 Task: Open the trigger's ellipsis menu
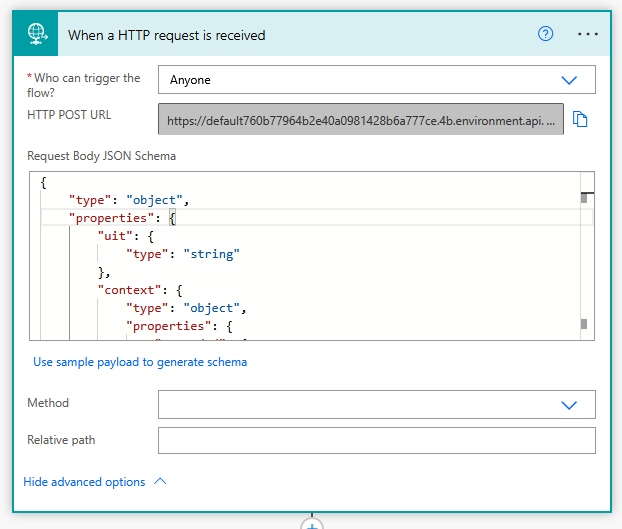(588, 34)
